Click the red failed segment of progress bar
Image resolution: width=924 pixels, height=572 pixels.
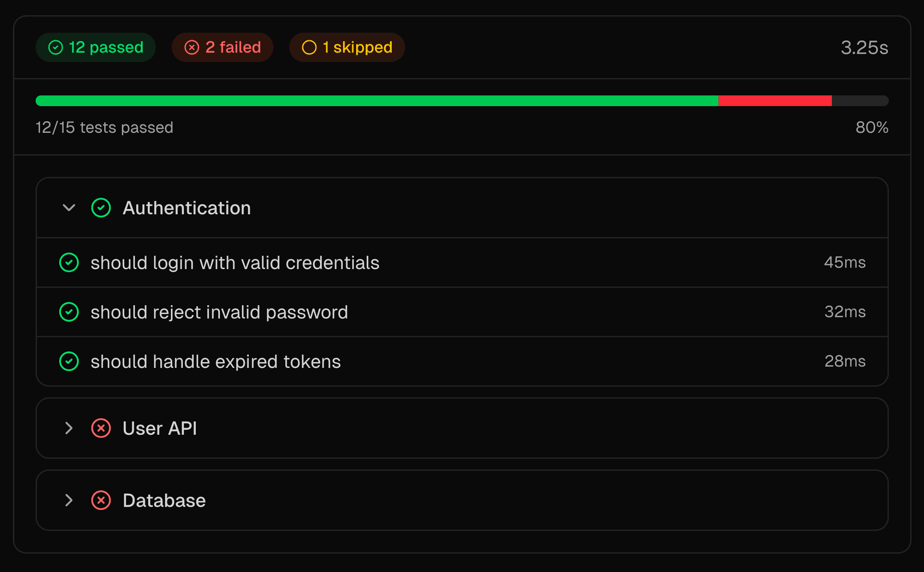(x=775, y=101)
